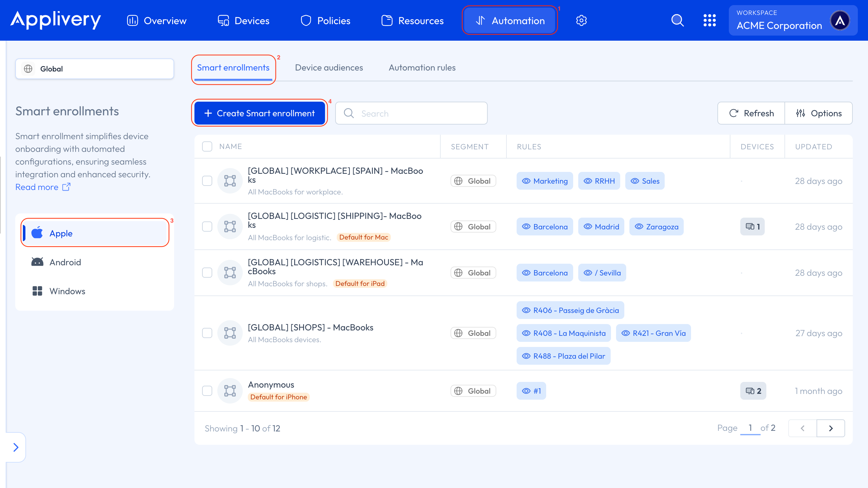This screenshot has height=488, width=868.
Task: Click Global segment badge in SHOPS row
Action: point(473,333)
